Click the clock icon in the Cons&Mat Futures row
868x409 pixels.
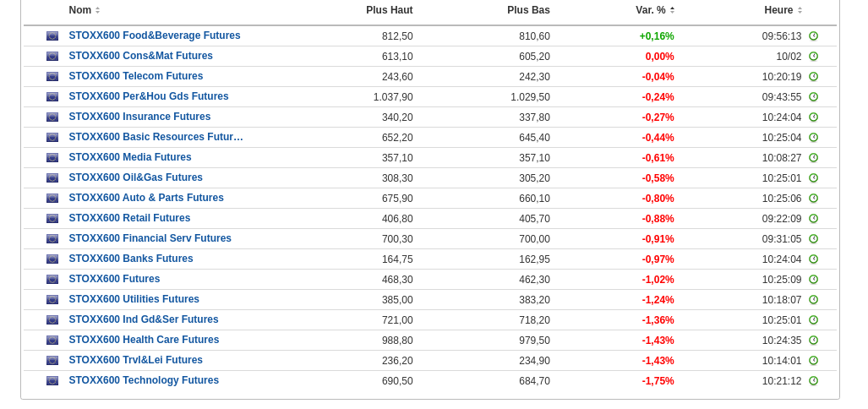[x=813, y=57]
